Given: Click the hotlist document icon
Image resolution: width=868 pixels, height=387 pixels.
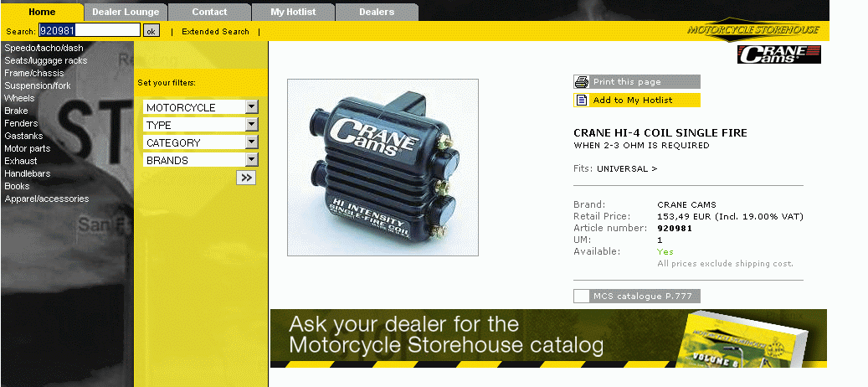Looking at the screenshot, I should 582,101.
